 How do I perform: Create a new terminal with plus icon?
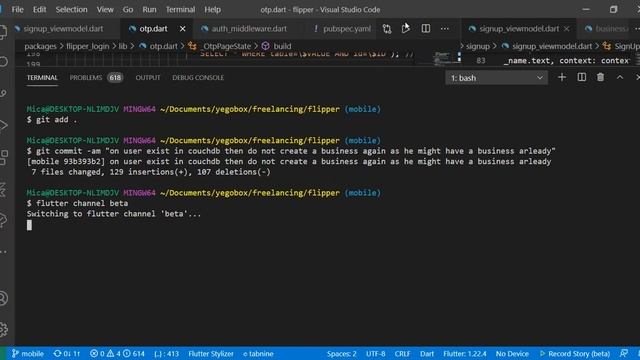(562, 77)
